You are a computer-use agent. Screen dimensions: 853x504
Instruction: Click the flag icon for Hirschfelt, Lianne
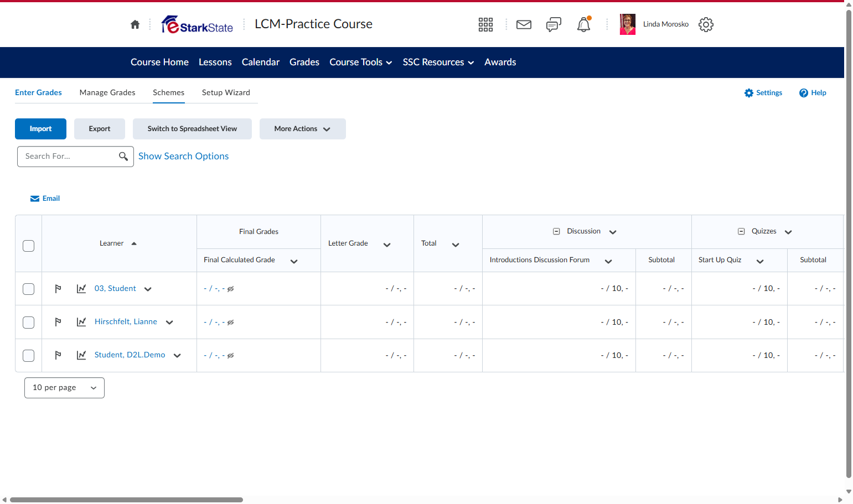pyautogui.click(x=58, y=322)
